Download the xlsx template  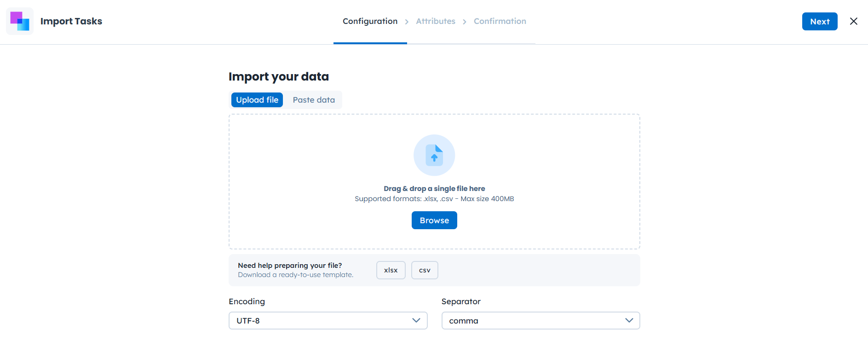click(x=391, y=270)
